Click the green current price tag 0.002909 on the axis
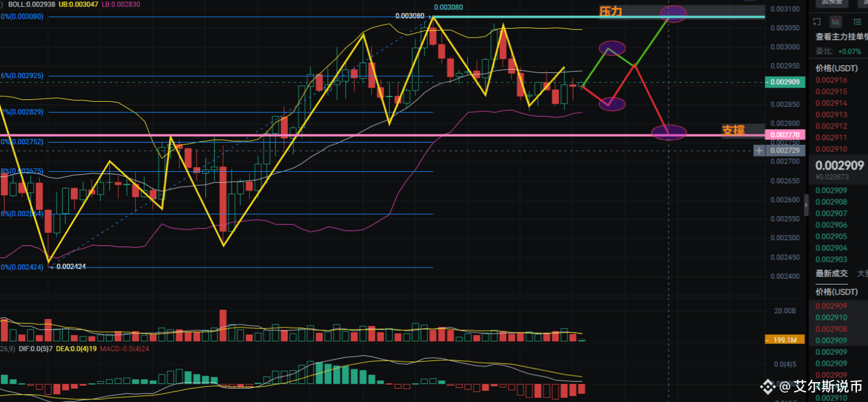The height and width of the screenshot is (402, 868). (x=786, y=82)
